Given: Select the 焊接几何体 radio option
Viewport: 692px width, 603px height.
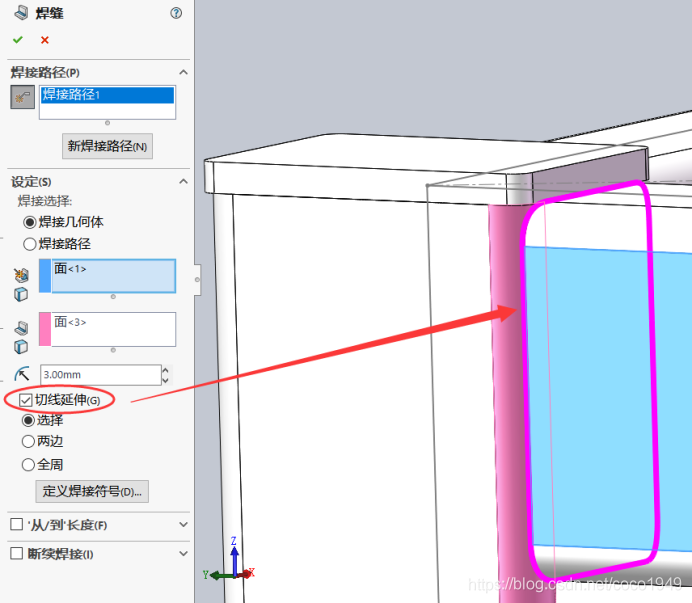Looking at the screenshot, I should (x=30, y=222).
